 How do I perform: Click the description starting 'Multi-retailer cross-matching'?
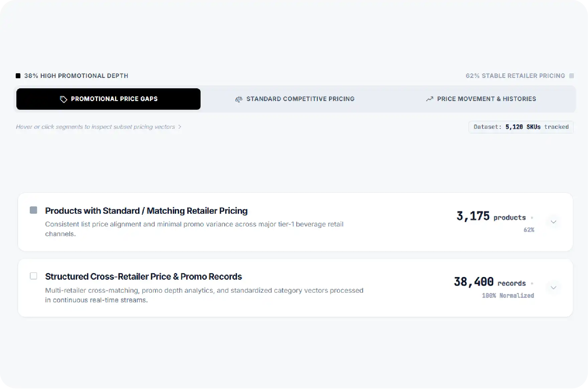pos(204,295)
